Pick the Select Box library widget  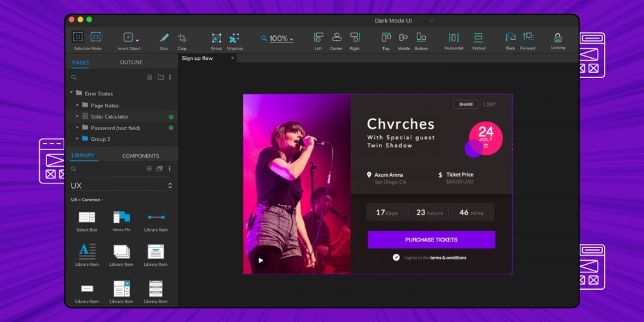point(87,222)
